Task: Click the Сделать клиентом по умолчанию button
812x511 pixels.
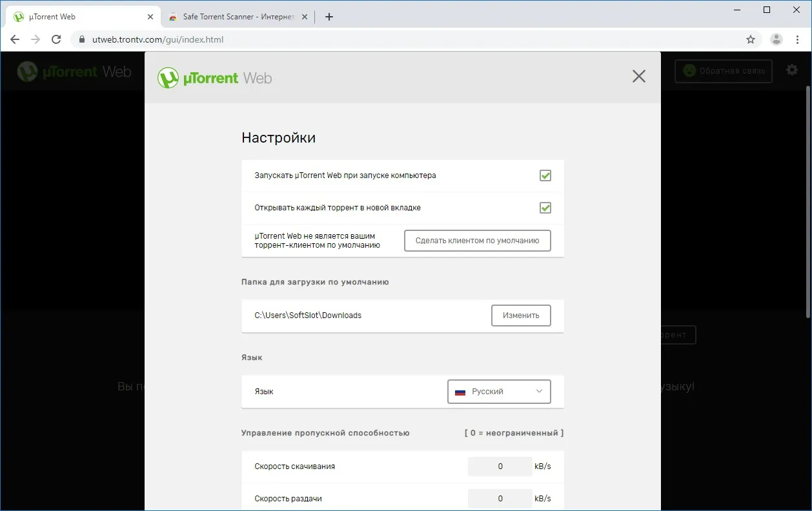Action: 478,241
